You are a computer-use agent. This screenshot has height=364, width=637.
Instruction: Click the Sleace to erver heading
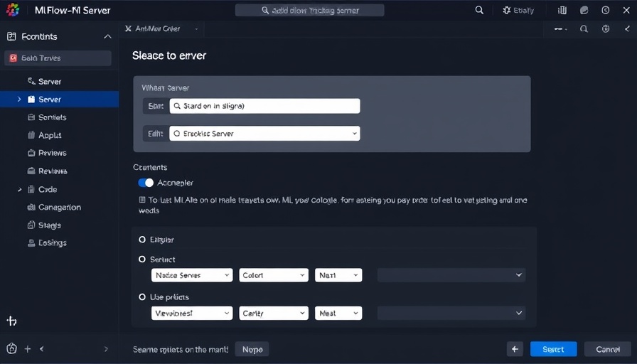pyautogui.click(x=169, y=55)
